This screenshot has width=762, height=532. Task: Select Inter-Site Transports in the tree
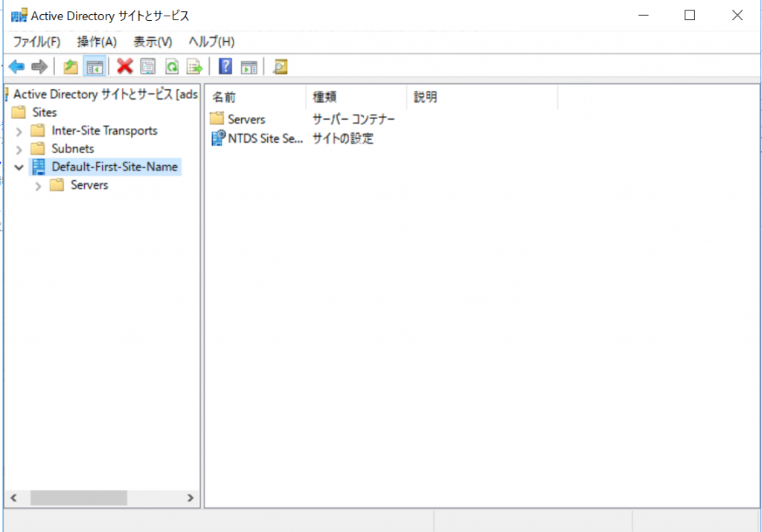pyautogui.click(x=104, y=130)
